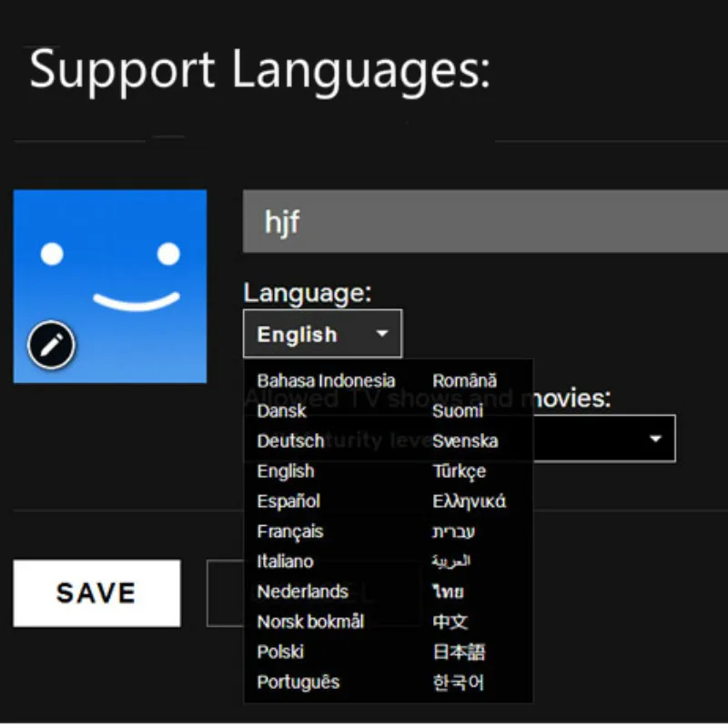Pick Français from the language list
Viewport: 728px width, 728px height.
tap(289, 531)
